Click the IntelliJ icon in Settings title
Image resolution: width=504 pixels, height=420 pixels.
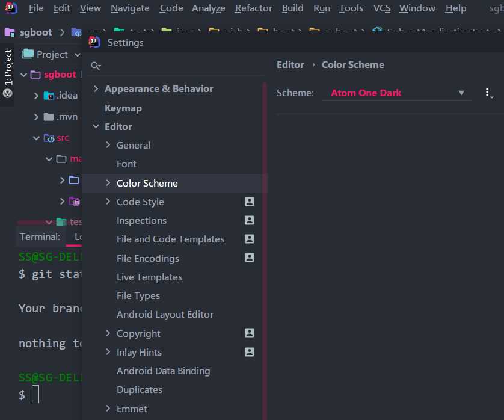coord(94,42)
